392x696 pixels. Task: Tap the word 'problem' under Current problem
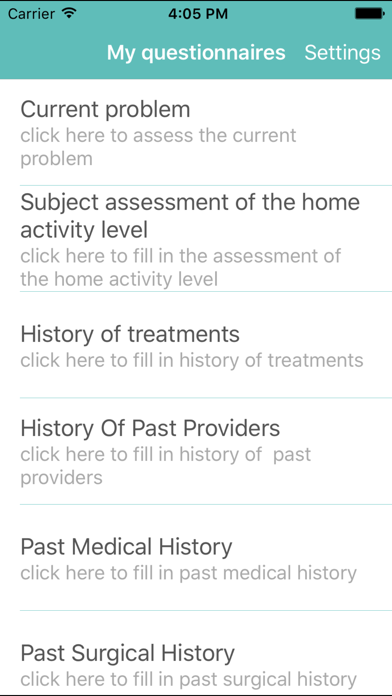click(56, 159)
